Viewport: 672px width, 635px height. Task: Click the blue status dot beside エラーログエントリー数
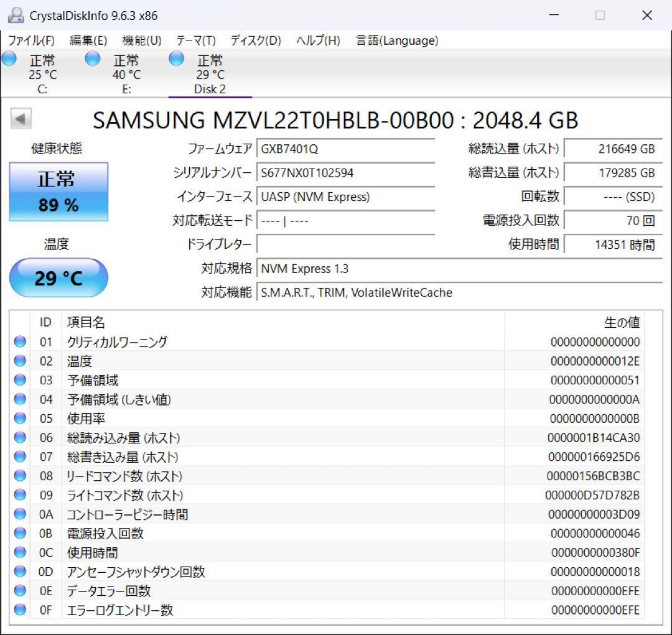[19, 610]
